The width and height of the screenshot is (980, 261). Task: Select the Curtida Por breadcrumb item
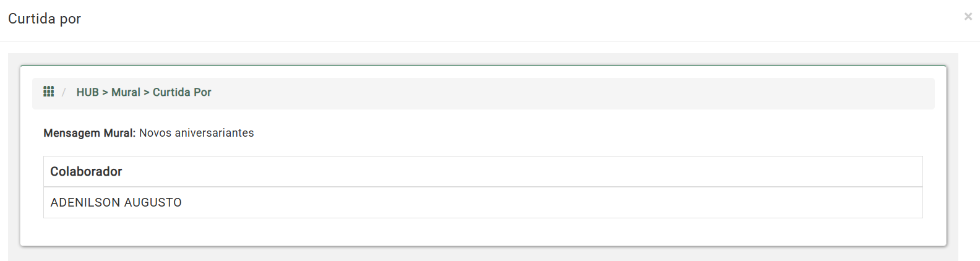[182, 92]
